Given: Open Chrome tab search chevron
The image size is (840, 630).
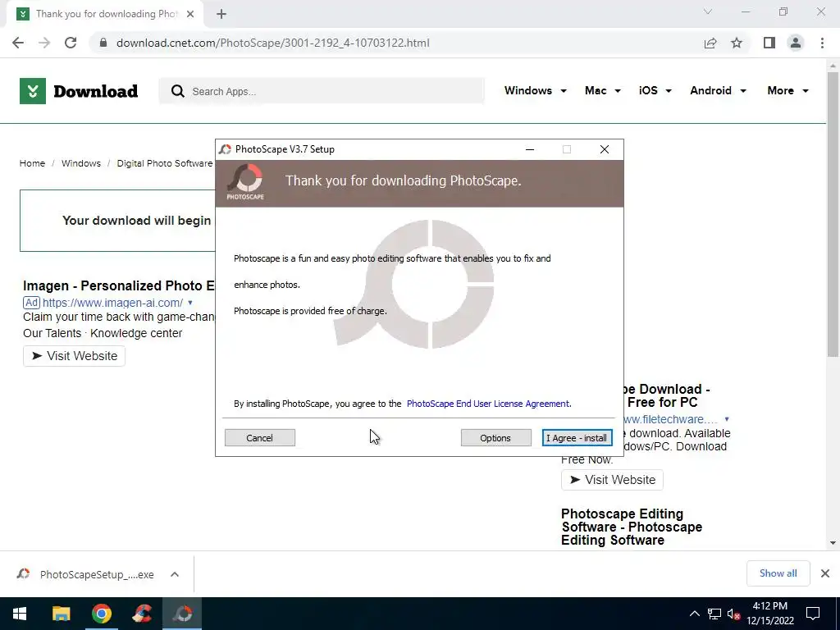Looking at the screenshot, I should 708,11.
